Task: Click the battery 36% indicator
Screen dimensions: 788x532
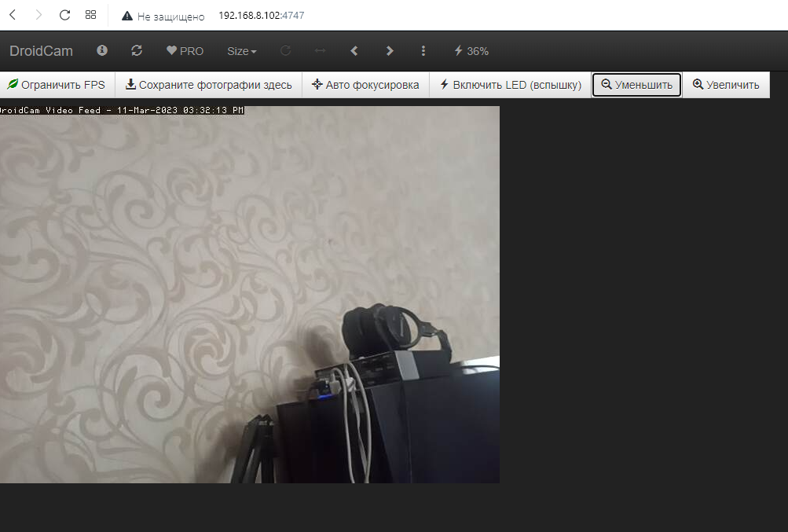Action: click(471, 51)
